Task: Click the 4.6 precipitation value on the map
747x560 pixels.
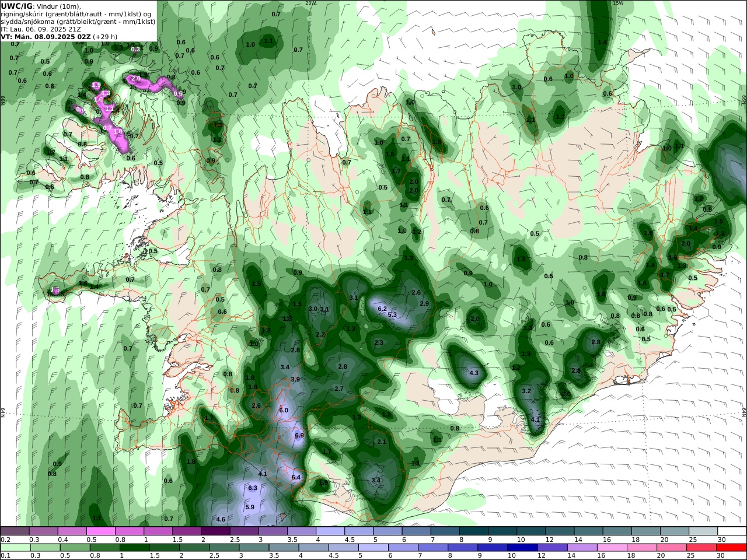Action: coord(221,519)
